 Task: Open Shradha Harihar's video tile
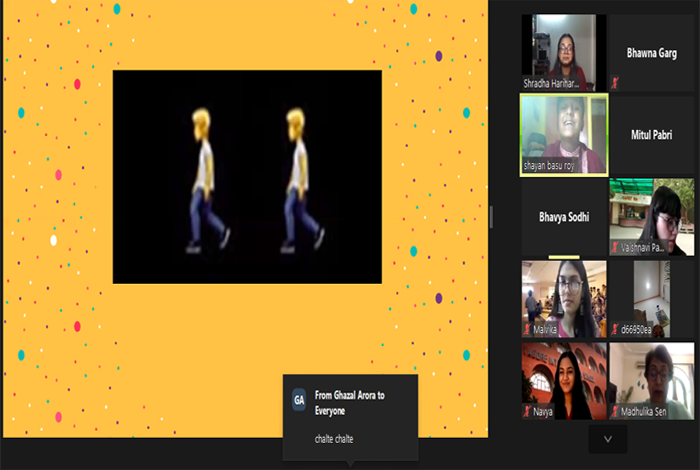tap(564, 53)
